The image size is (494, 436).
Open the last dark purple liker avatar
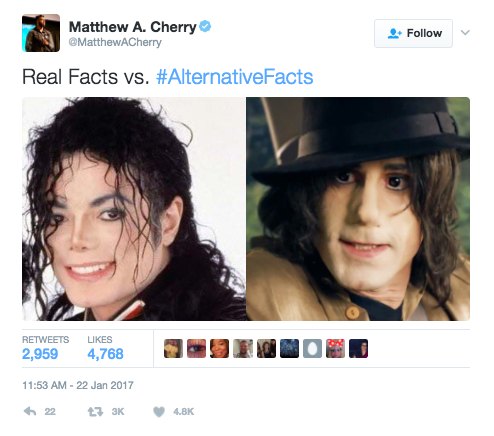pos(358,348)
